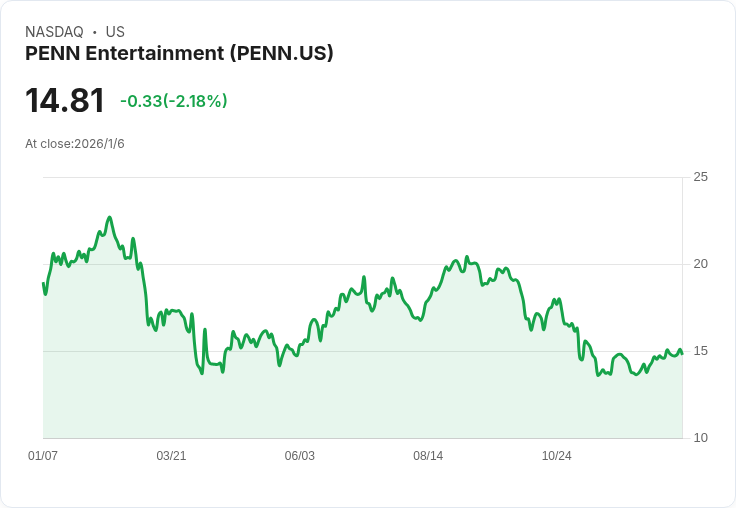Click the 15 price axis label
Viewport: 736px width, 508px height.
point(700,351)
